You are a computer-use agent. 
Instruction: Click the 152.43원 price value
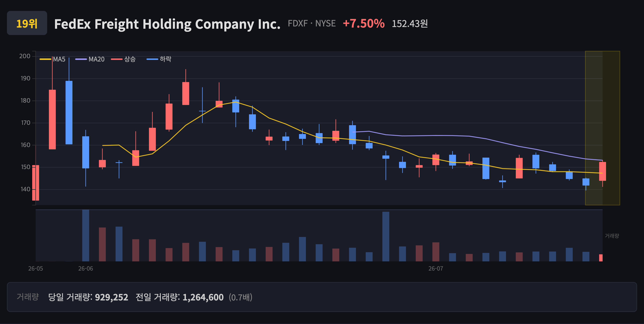coord(410,24)
